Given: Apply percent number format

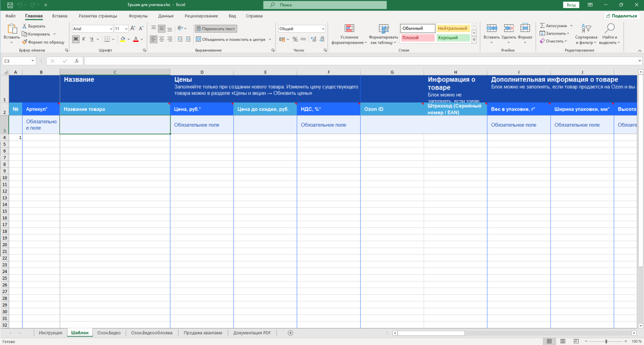Looking at the screenshot, I should (x=295, y=39).
